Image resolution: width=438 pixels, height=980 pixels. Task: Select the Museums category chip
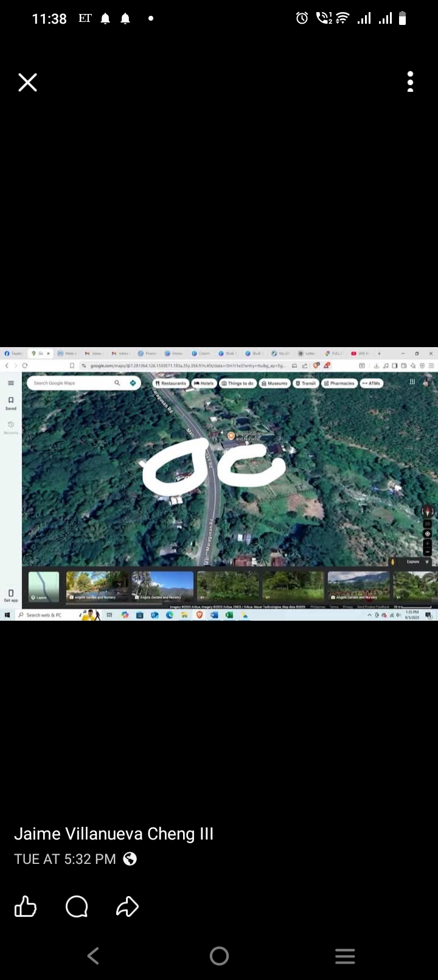coord(274,384)
